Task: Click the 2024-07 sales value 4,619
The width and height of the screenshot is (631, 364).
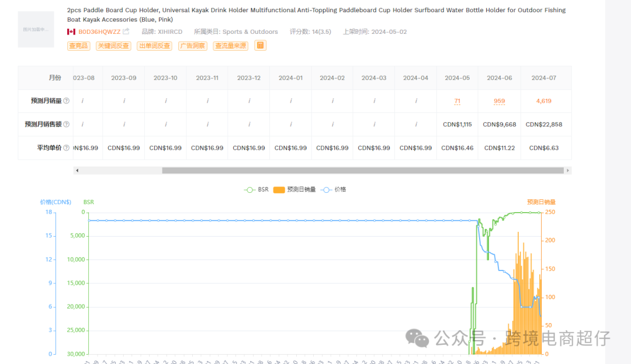Action: (544, 101)
